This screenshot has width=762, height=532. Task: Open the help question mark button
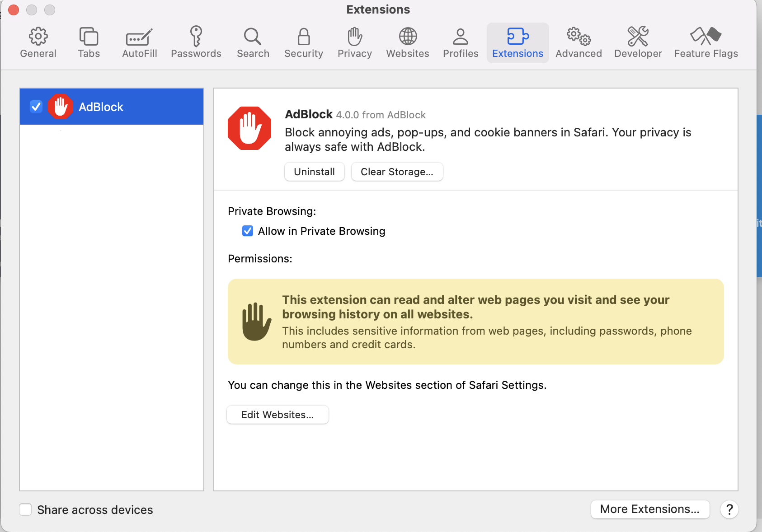[729, 509]
